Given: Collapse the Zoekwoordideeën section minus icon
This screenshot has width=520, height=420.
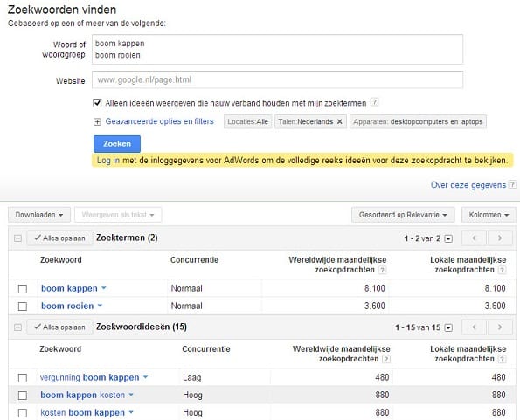Looking at the screenshot, I should coord(17,327).
